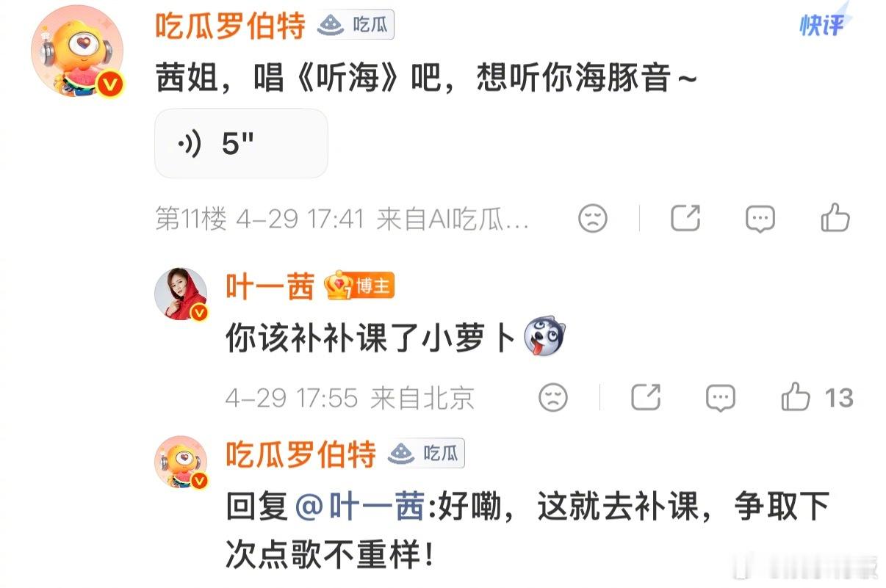Open the 快评 quick comment button

click(x=823, y=23)
